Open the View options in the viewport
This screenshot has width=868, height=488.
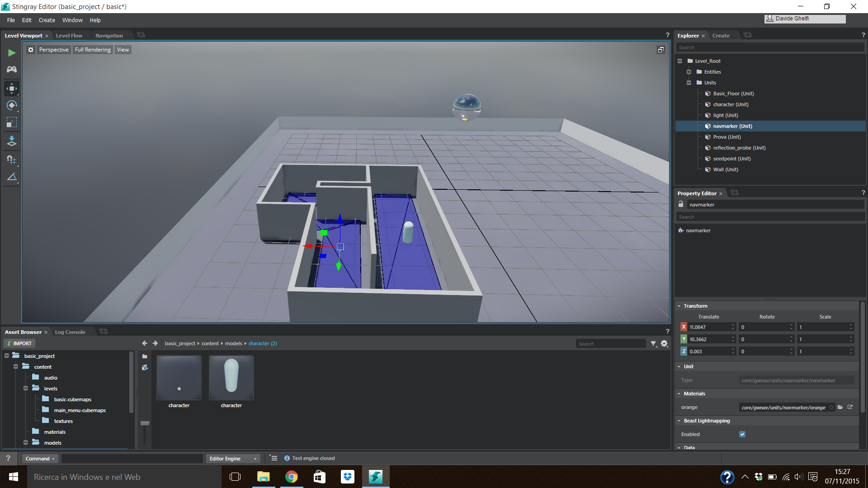tap(123, 49)
